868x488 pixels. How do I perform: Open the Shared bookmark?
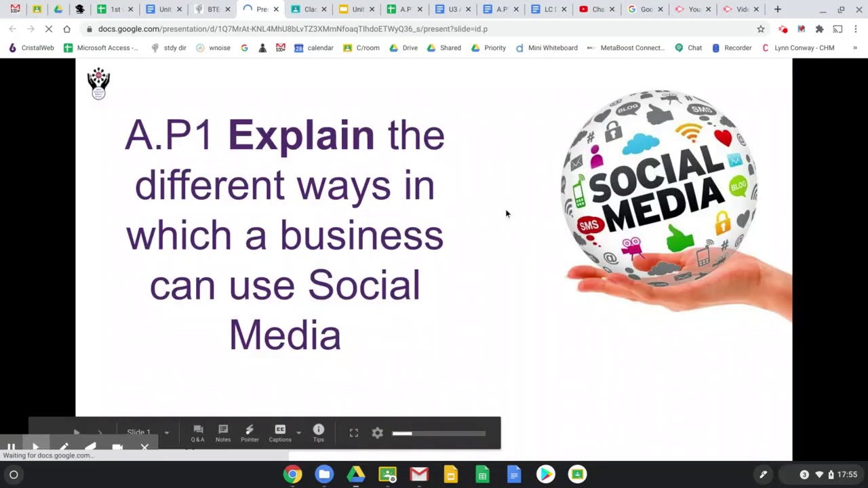[x=443, y=48]
